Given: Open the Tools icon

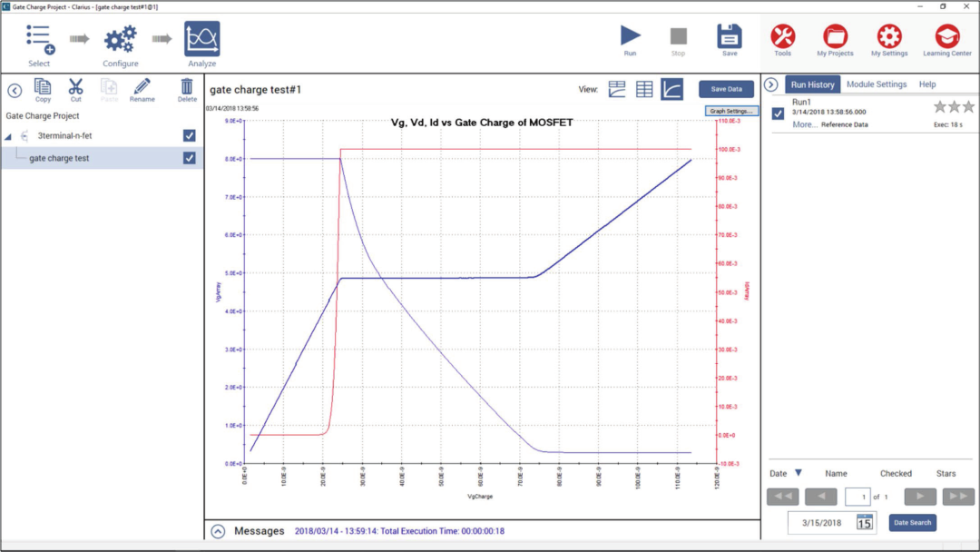Looking at the screenshot, I should point(782,36).
